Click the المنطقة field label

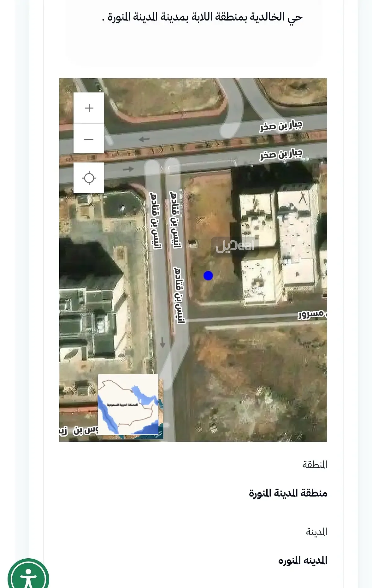pos(315,465)
